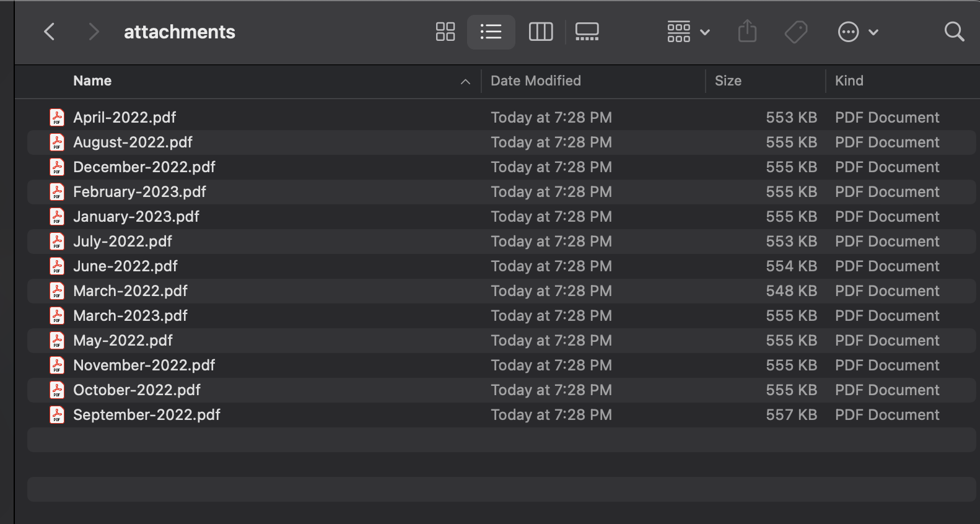Select the file name November-2022.pdf
The image size is (980, 524).
[144, 365]
